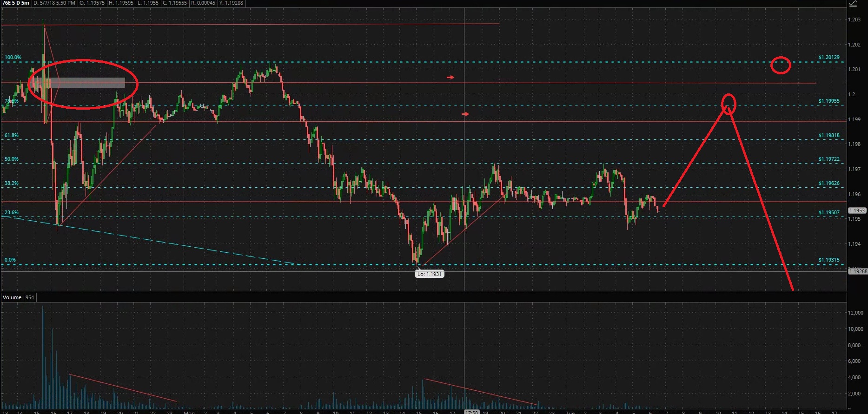The height and width of the screenshot is (414, 868).
Task: Click the 1.198 price axis label
Action: coord(855,145)
